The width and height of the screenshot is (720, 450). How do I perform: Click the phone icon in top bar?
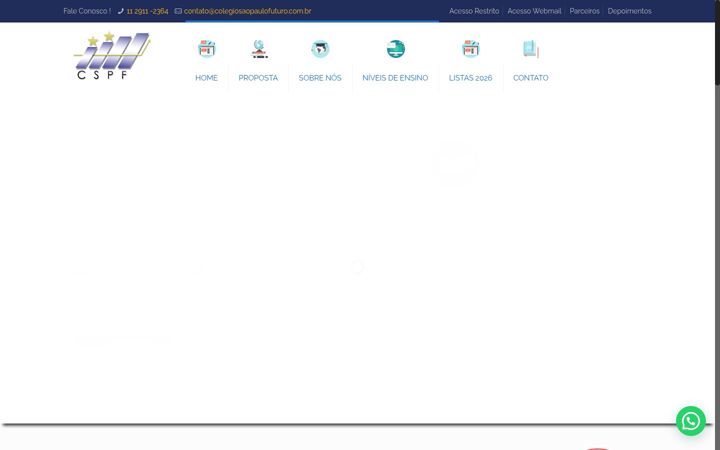pos(121,11)
